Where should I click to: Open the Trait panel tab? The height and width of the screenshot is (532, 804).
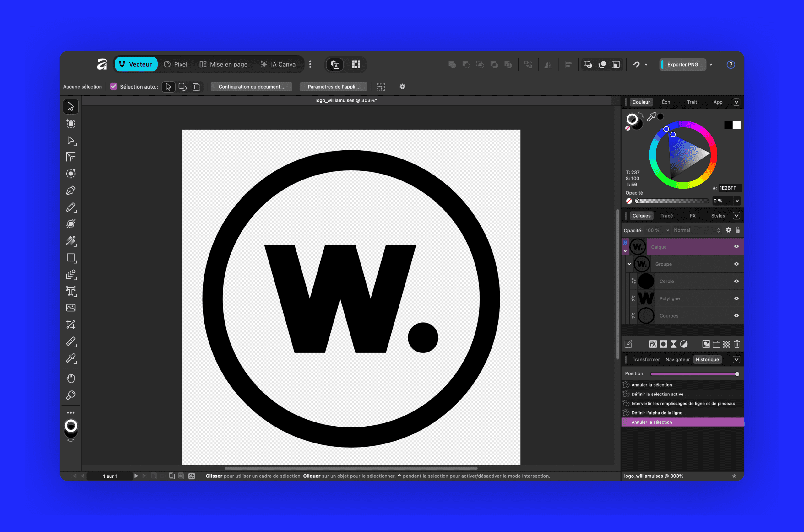(x=692, y=102)
